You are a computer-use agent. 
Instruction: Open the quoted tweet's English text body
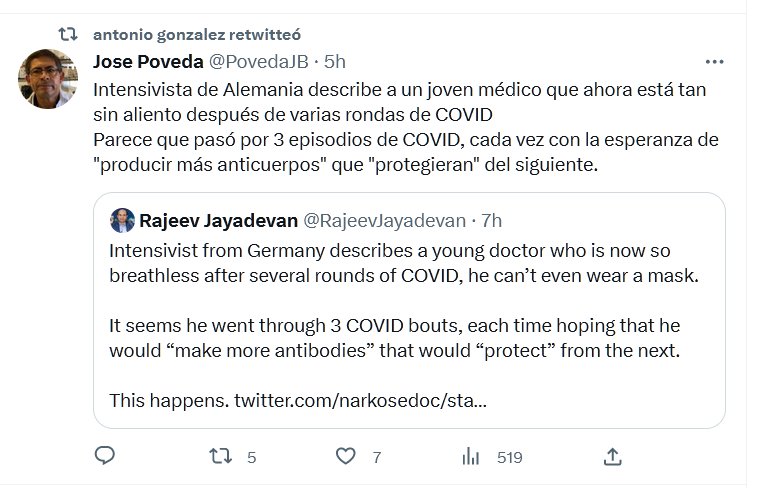(400, 300)
